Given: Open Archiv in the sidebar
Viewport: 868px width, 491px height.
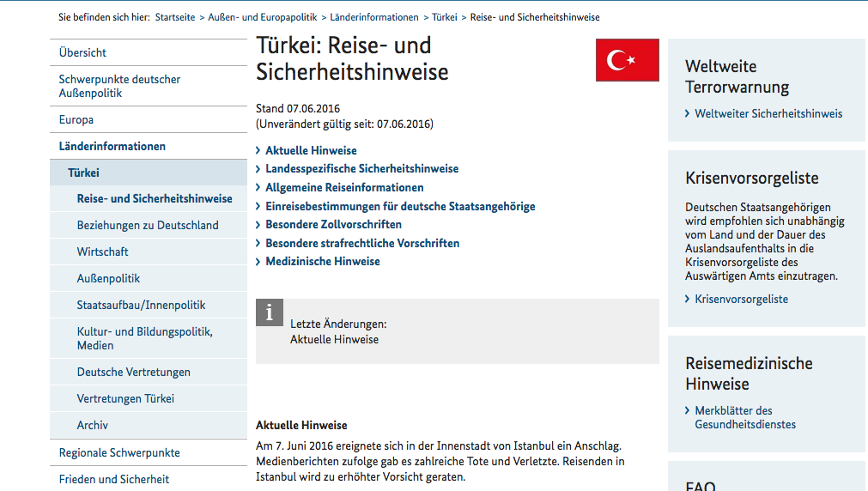Looking at the screenshot, I should [93, 425].
